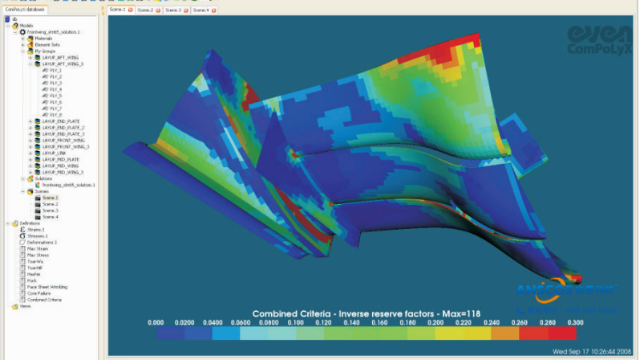Select the Hashin definition
640x360 pixels.
coord(33,274)
